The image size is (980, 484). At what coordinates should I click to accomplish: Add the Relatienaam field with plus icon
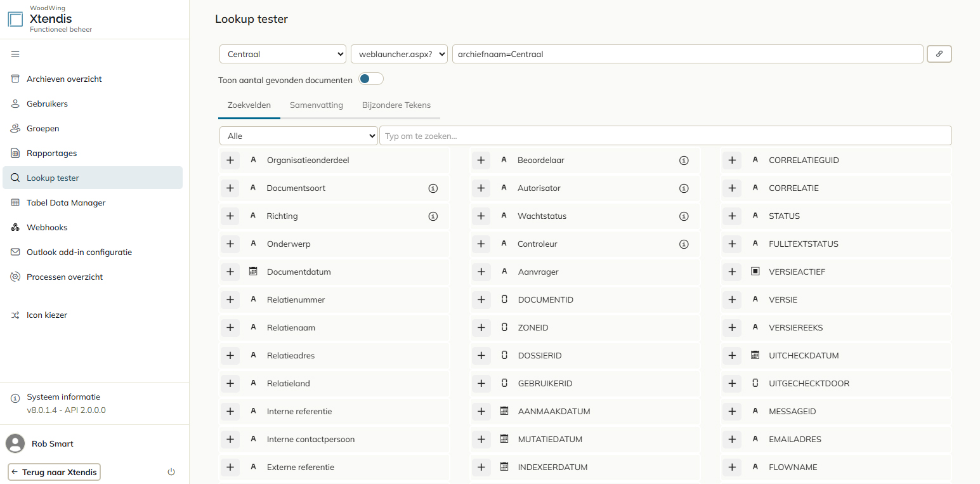[230, 328]
